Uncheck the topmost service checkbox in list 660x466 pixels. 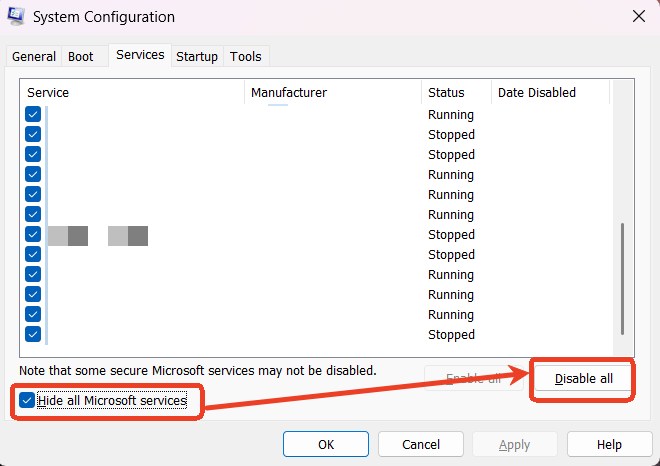coord(33,114)
